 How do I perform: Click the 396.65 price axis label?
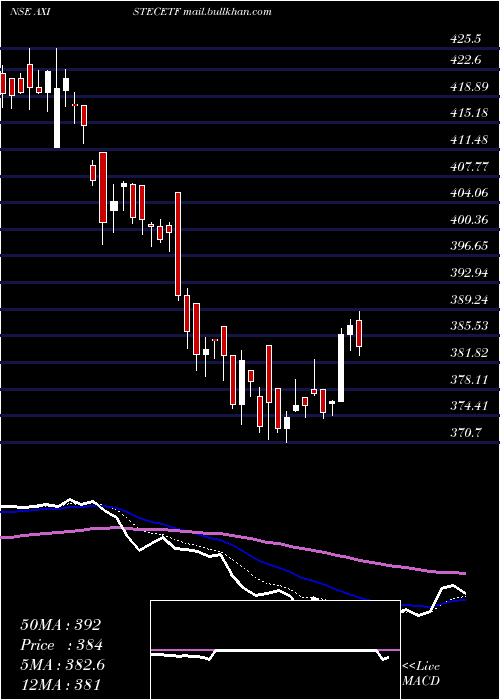(469, 246)
